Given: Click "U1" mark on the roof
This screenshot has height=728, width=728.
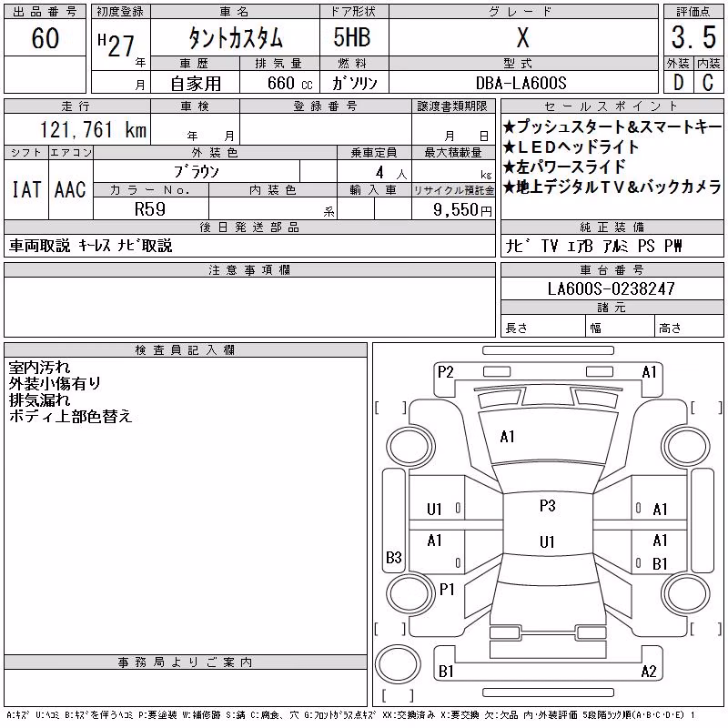Looking at the screenshot, I should (x=547, y=541).
